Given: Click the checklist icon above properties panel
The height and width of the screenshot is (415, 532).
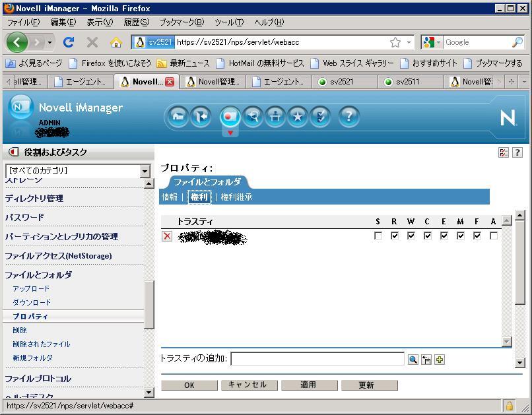Looking at the screenshot, I should click(x=504, y=152).
